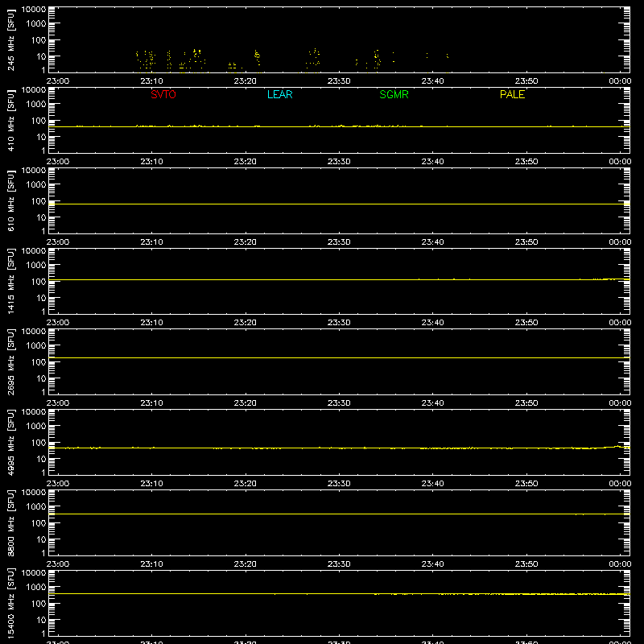The image size is (644, 644).
Task: Click 23:00 time label under 2695 MHz plot
Action: pos(57,403)
